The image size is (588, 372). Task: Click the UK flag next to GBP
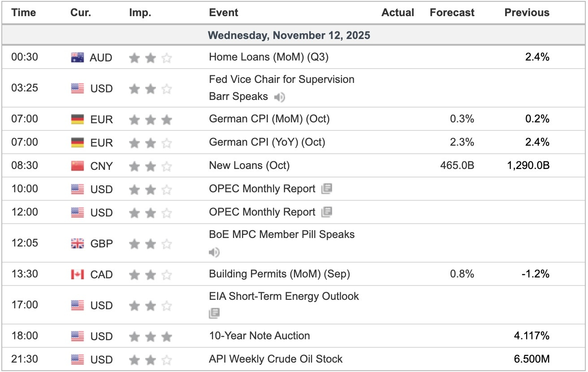(78, 244)
